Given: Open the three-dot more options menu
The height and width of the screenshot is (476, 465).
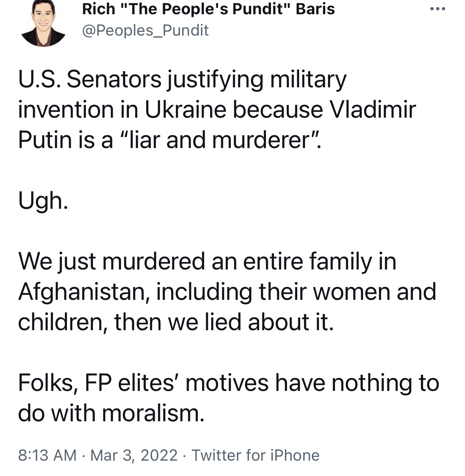Looking at the screenshot, I should [x=438, y=9].
